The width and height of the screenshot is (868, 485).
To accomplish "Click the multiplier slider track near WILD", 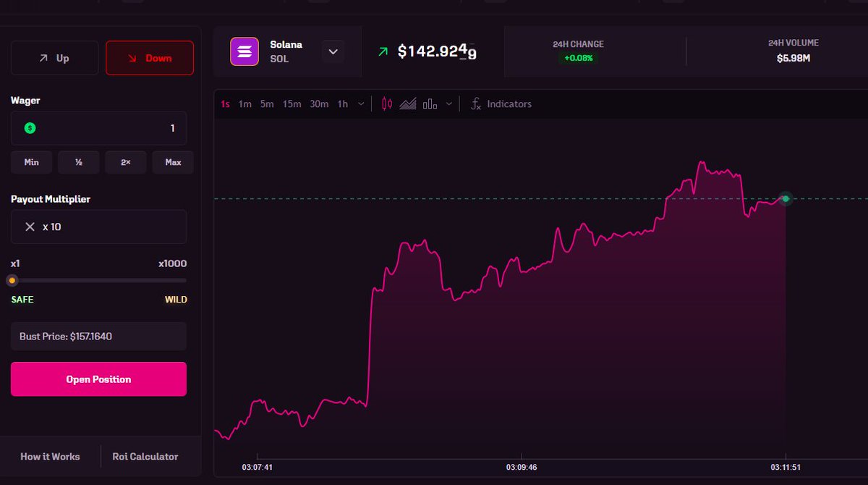I will click(177, 280).
